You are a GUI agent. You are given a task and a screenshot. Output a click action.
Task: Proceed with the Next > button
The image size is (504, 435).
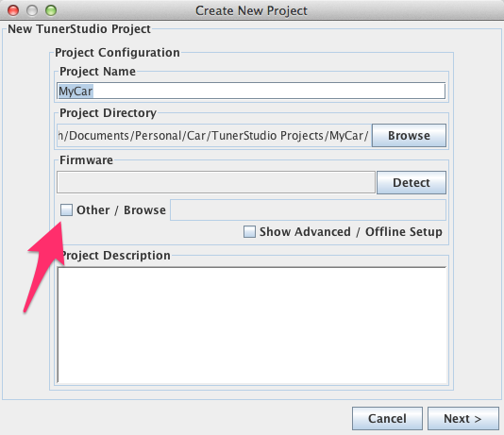[x=463, y=419]
